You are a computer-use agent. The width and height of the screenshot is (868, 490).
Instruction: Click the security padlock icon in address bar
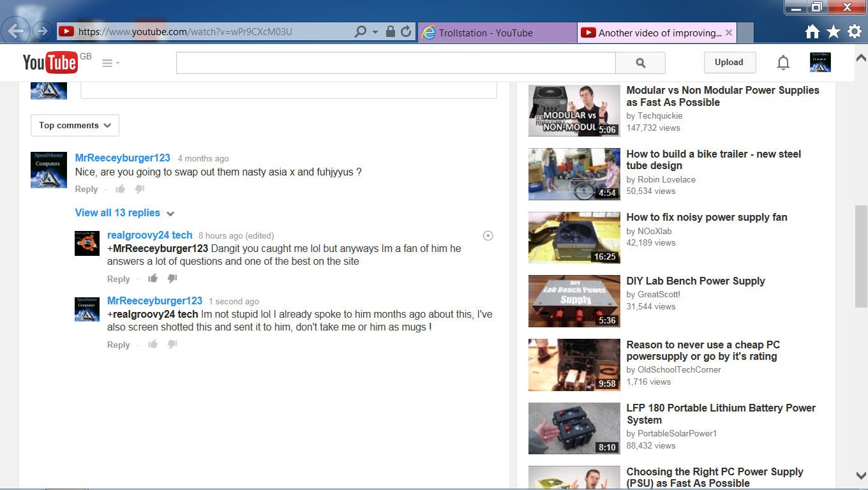click(x=391, y=32)
